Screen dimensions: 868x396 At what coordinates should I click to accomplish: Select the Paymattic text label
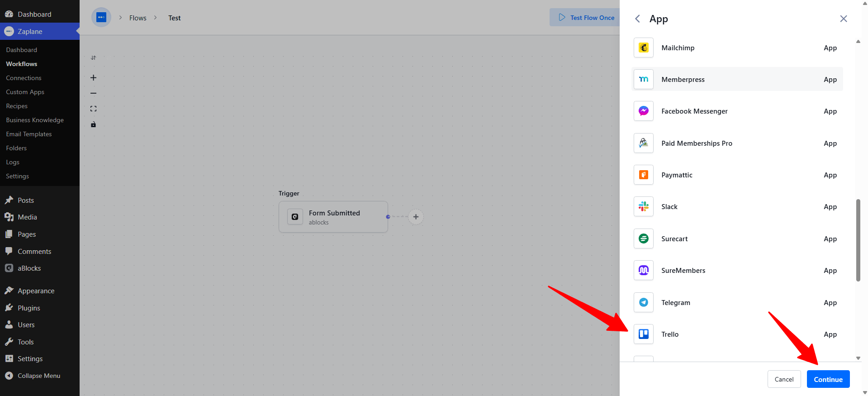677,175
